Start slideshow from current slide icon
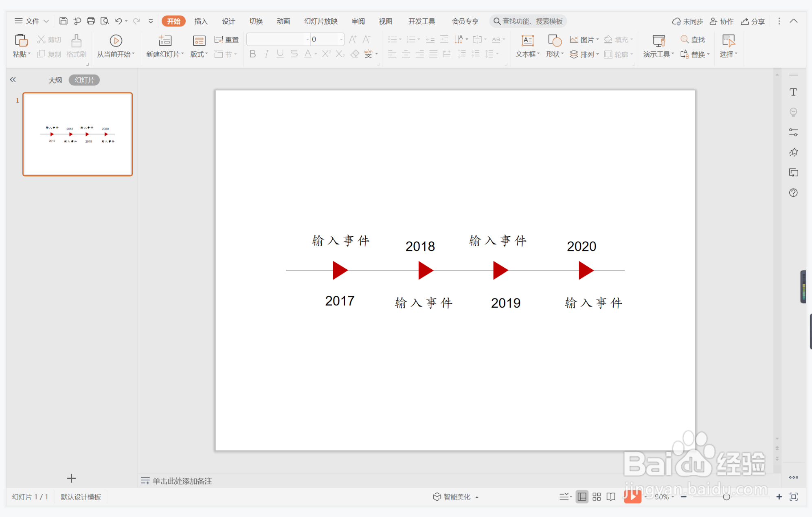812x517 pixels. point(116,40)
